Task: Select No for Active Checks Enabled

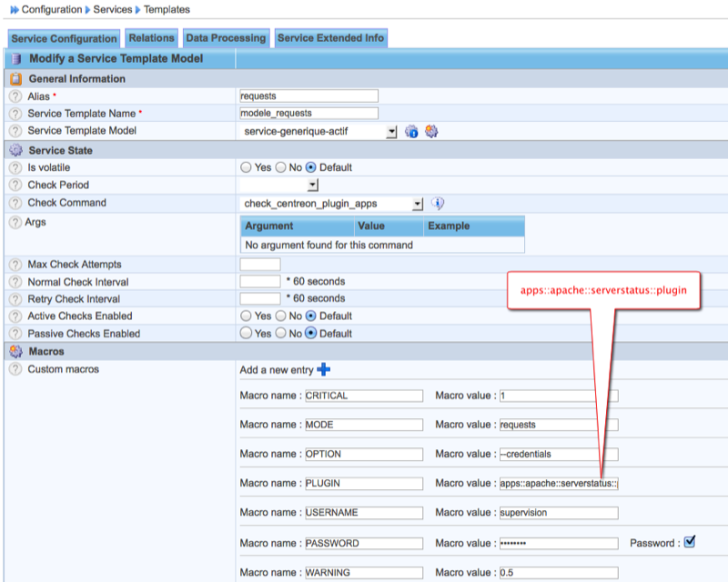Action: 281,316
